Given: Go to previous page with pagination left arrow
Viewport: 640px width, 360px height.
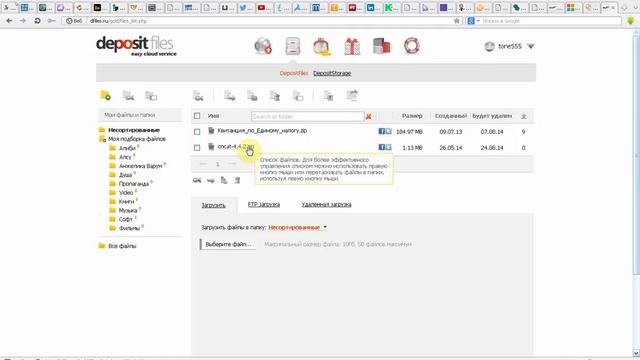Looking at the screenshot, I should tap(203, 164).
